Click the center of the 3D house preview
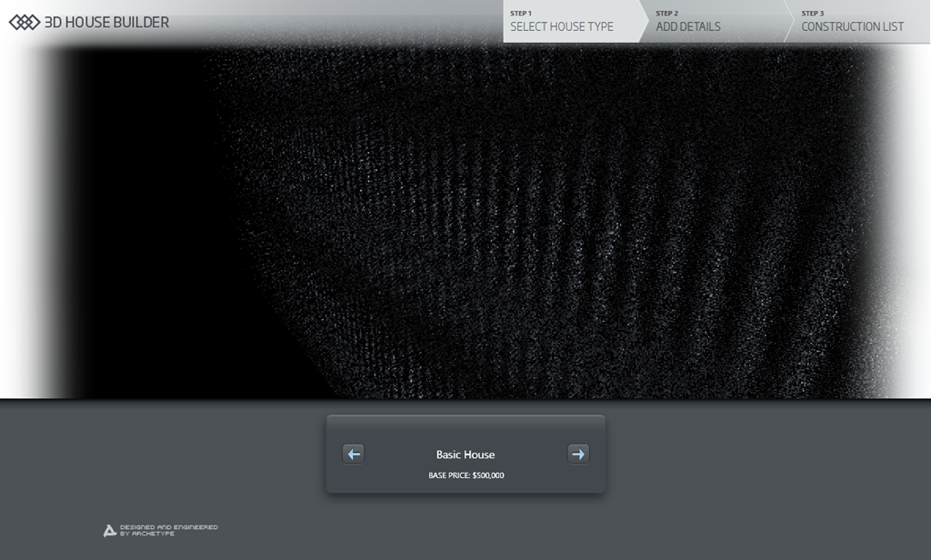 pyautogui.click(x=465, y=221)
